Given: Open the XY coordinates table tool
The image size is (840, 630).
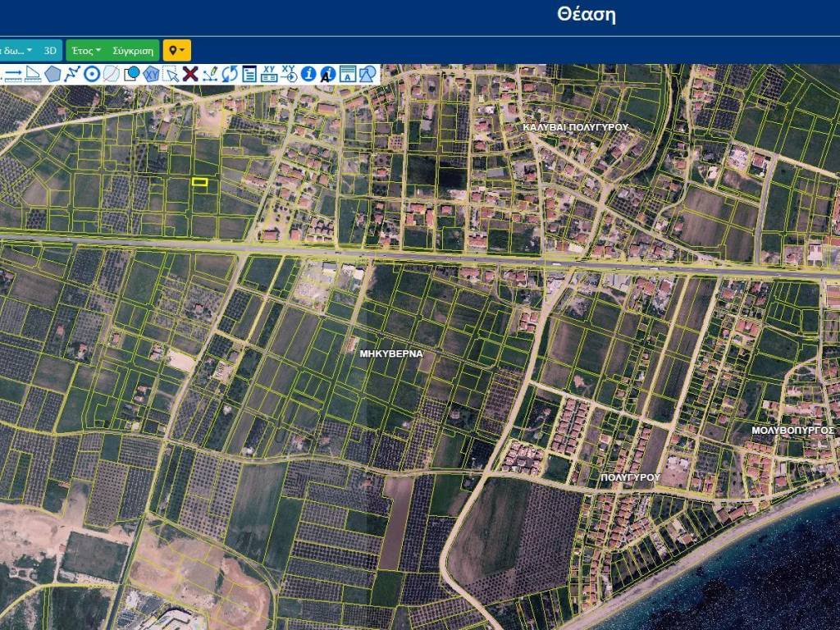Looking at the screenshot, I should click(269, 74).
